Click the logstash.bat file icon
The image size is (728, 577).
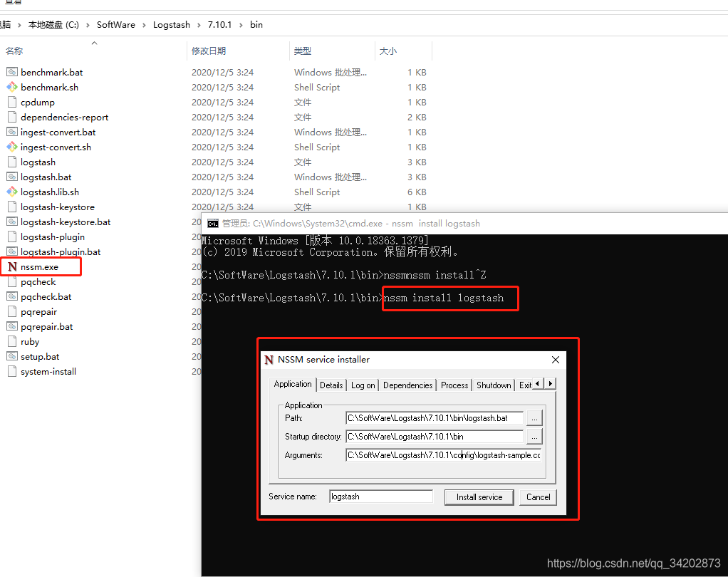click(12, 177)
